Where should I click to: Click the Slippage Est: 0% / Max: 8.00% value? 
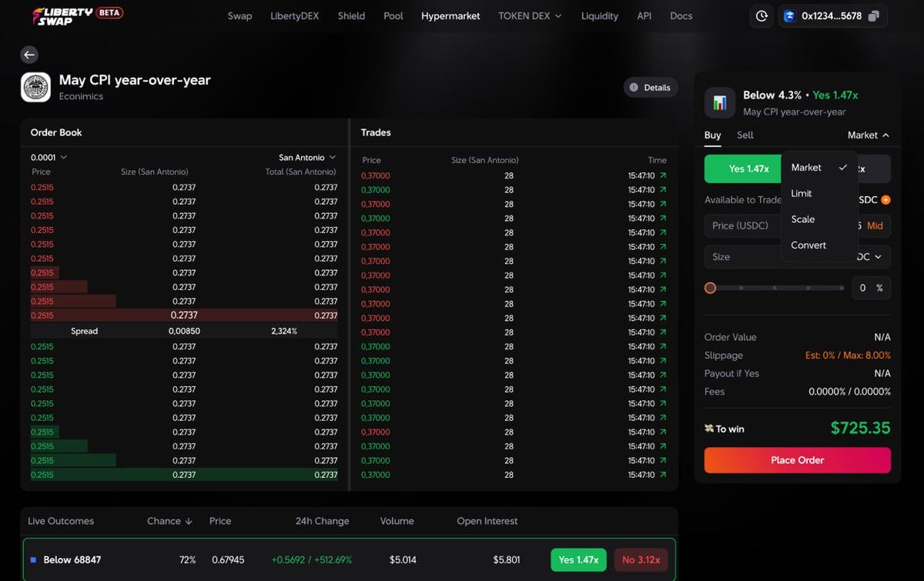848,356
